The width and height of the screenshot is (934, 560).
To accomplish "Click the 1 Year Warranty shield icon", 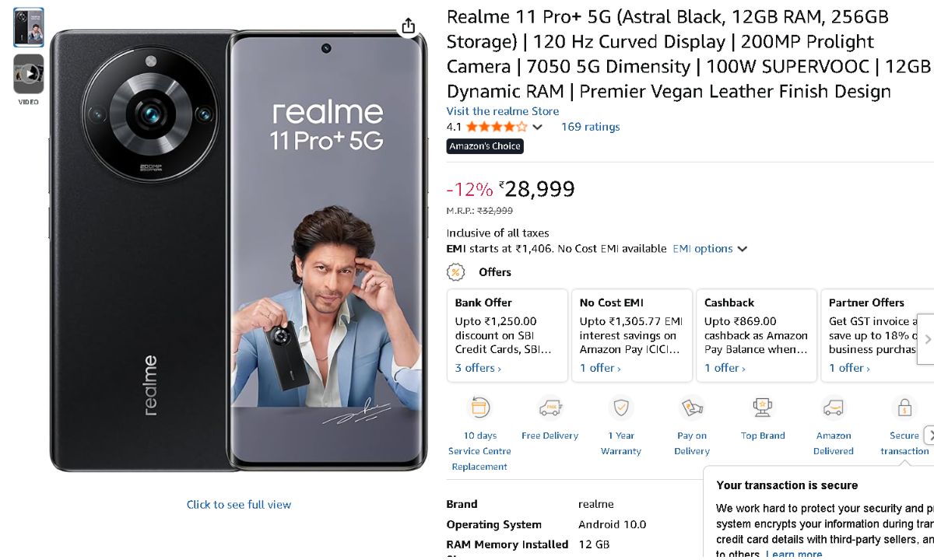I will (x=621, y=408).
